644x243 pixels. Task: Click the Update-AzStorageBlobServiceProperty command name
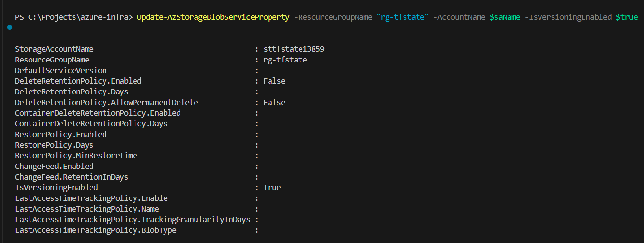[x=213, y=17]
